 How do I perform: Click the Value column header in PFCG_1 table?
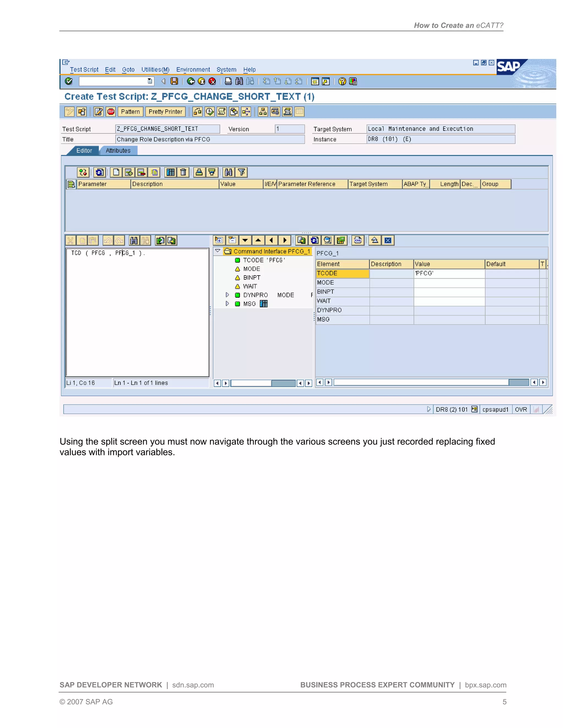point(449,264)
